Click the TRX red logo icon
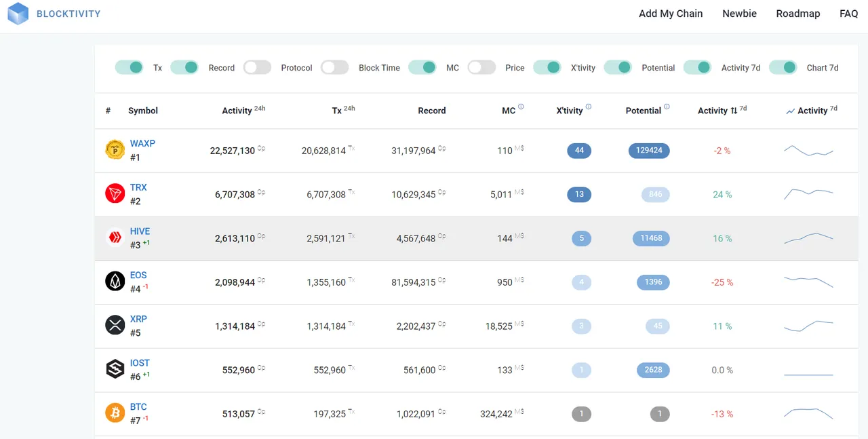 pos(115,193)
